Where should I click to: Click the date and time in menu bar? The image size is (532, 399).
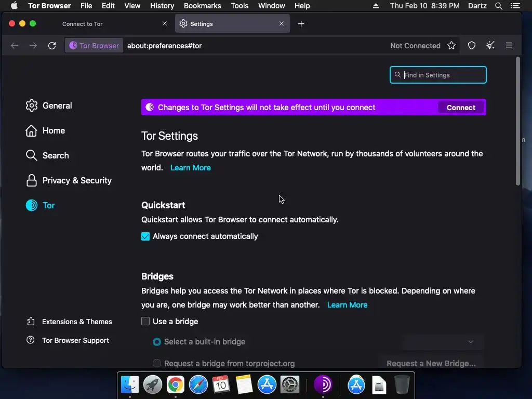424,6
